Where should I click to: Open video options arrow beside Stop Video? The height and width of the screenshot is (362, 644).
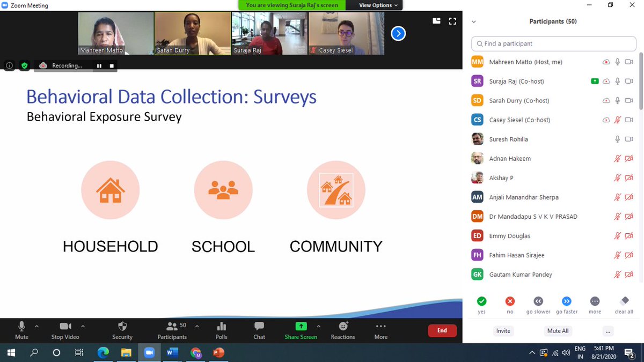coord(83,326)
